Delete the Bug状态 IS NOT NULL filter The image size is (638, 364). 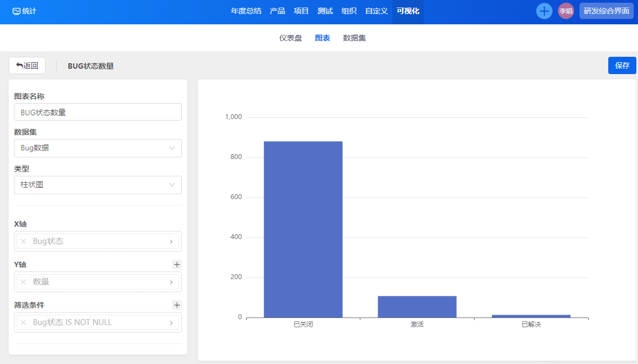pyautogui.click(x=23, y=322)
